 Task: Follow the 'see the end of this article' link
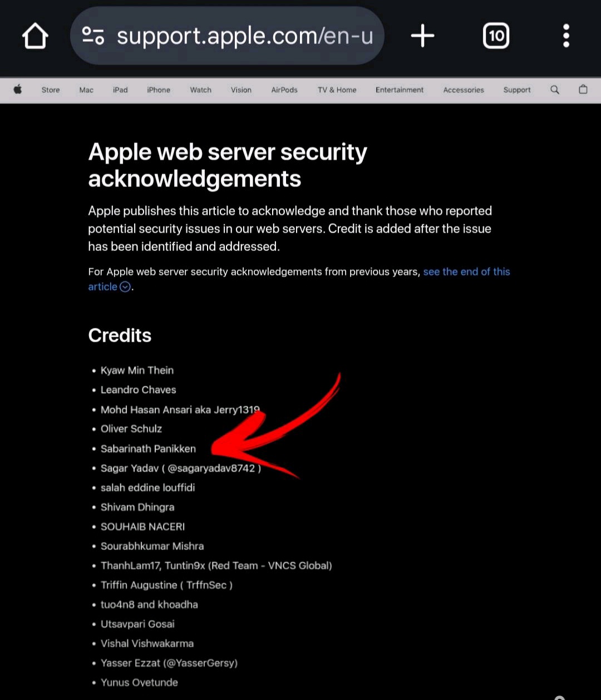466,272
